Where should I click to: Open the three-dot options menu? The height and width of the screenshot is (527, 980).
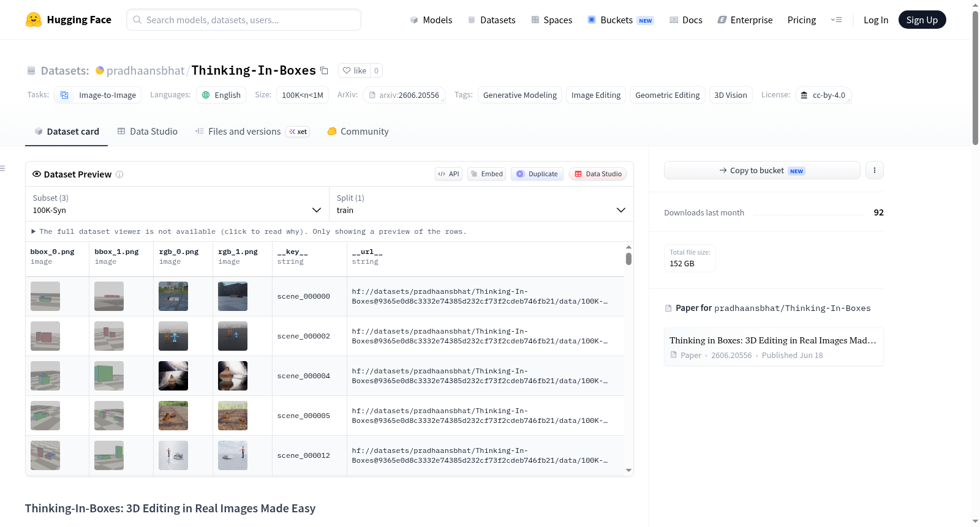[875, 170]
